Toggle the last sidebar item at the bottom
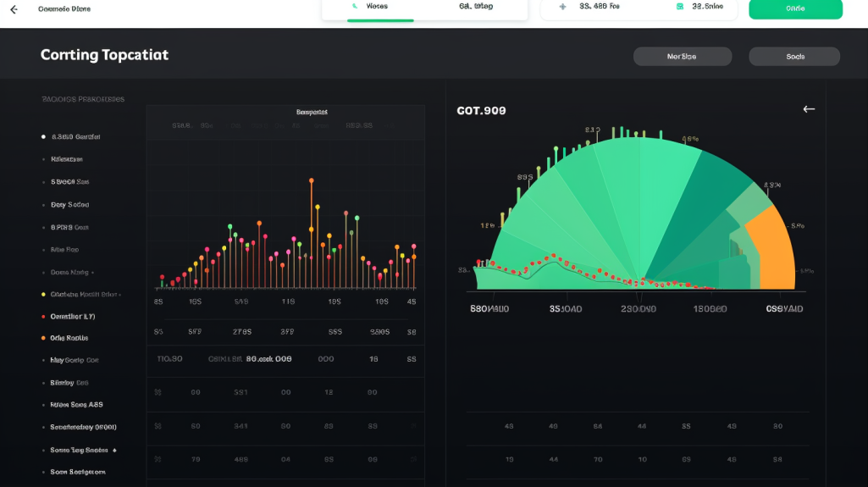The image size is (868, 487). coord(77,472)
